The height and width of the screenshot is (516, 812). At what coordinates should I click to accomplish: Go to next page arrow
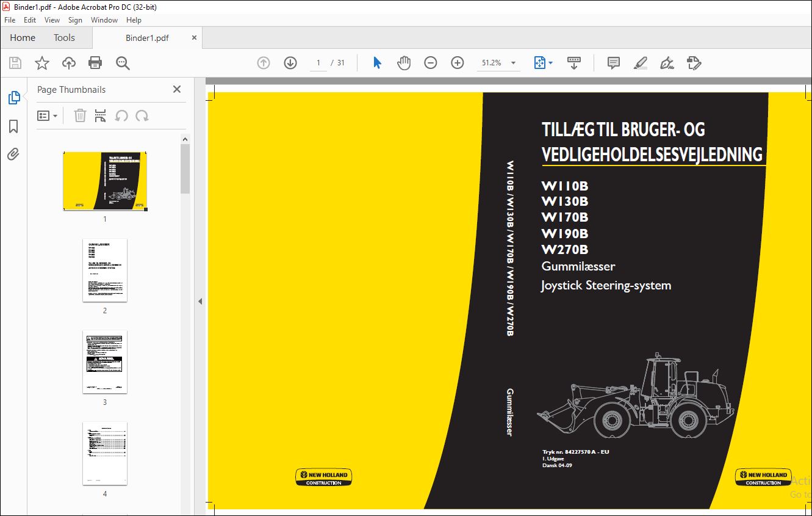[290, 63]
